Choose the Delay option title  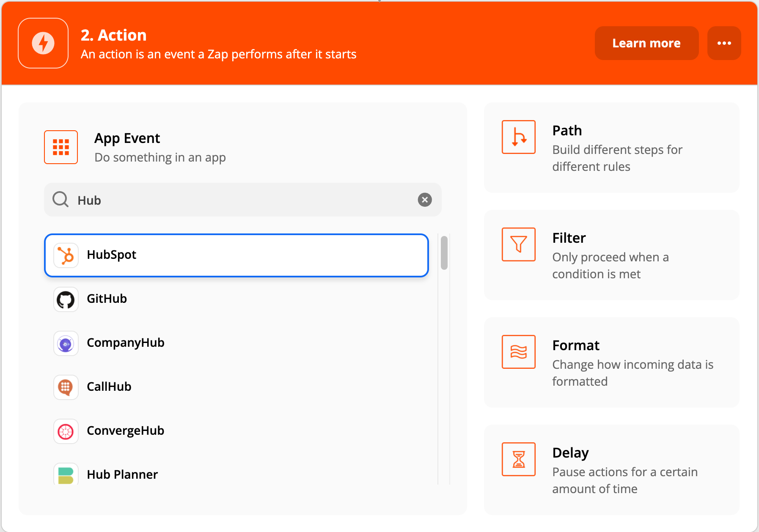570,453
